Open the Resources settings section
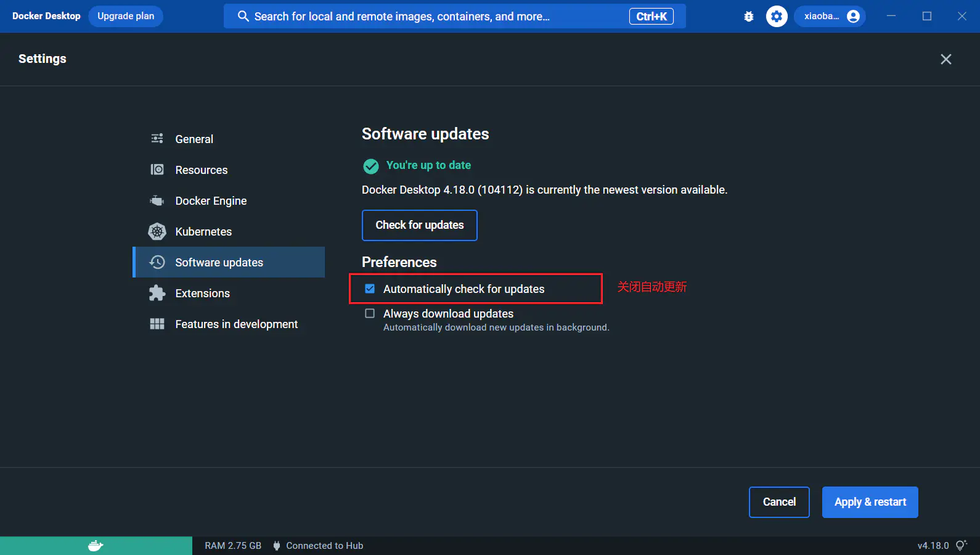980x555 pixels. point(229,170)
